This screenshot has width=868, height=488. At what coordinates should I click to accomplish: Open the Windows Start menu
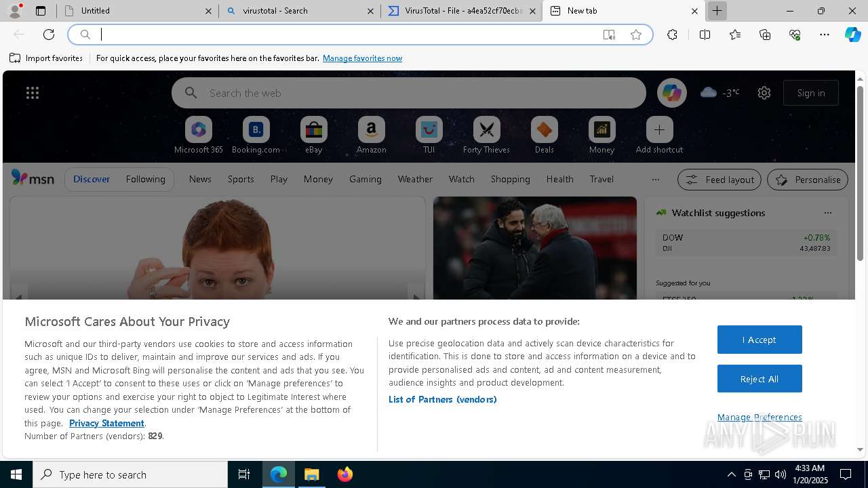[16, 474]
